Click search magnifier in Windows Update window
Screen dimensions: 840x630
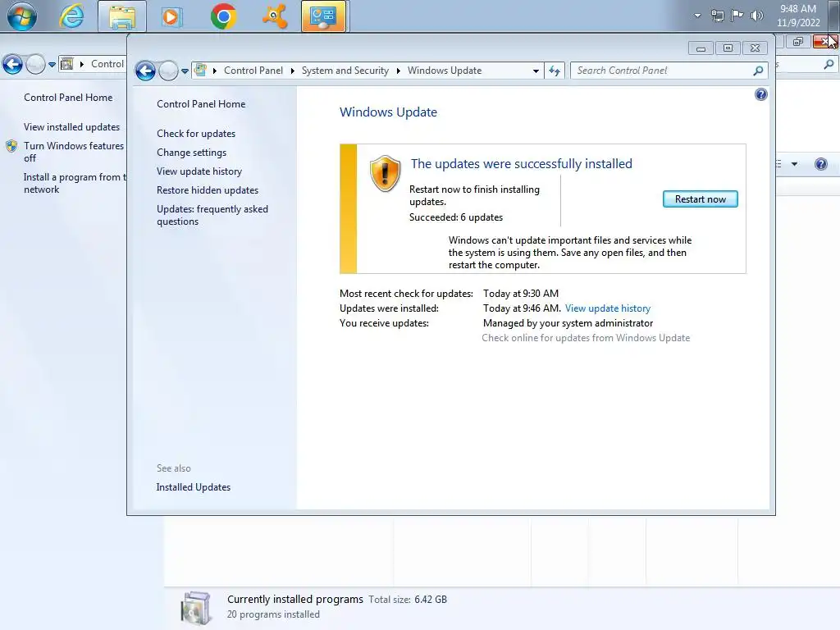(758, 71)
